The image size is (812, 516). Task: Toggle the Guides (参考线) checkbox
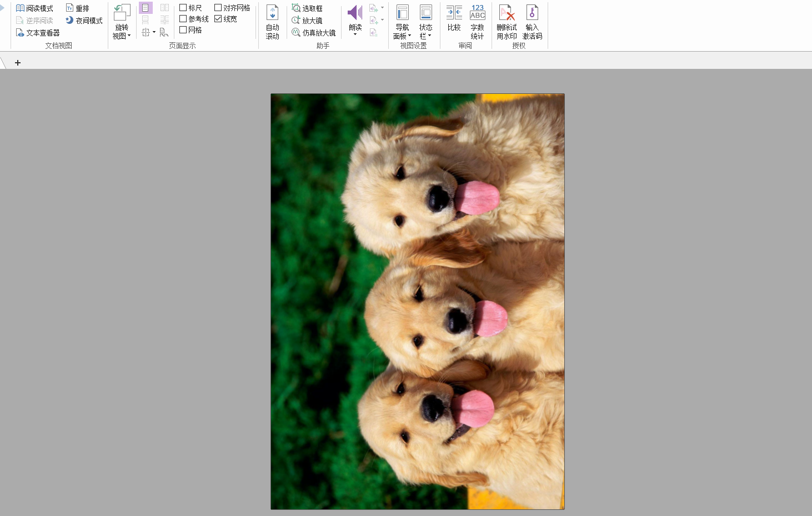point(183,19)
